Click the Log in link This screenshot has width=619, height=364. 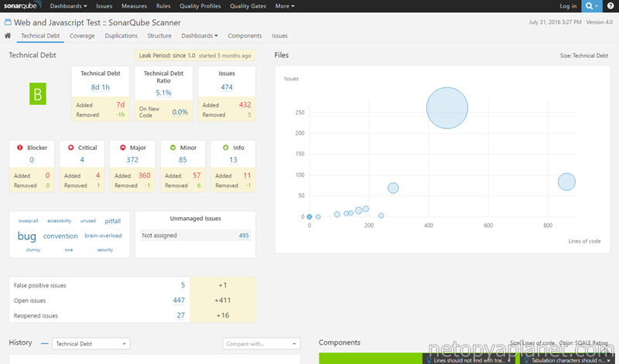click(x=568, y=6)
